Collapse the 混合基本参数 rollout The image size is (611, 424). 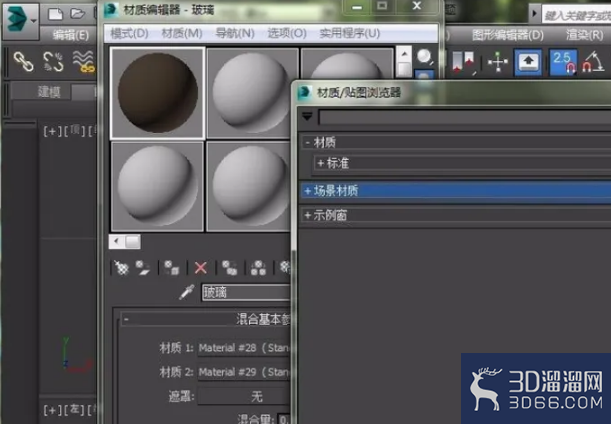126,320
